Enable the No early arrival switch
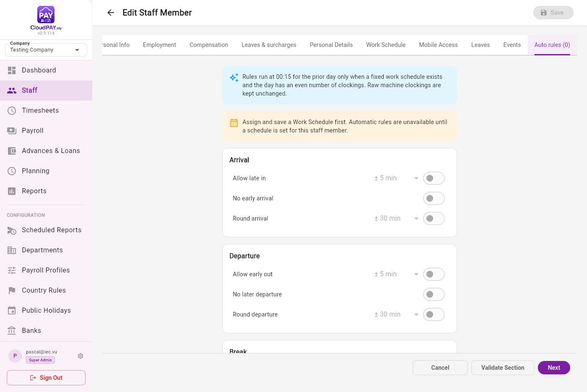This screenshot has width=587, height=392. [434, 198]
